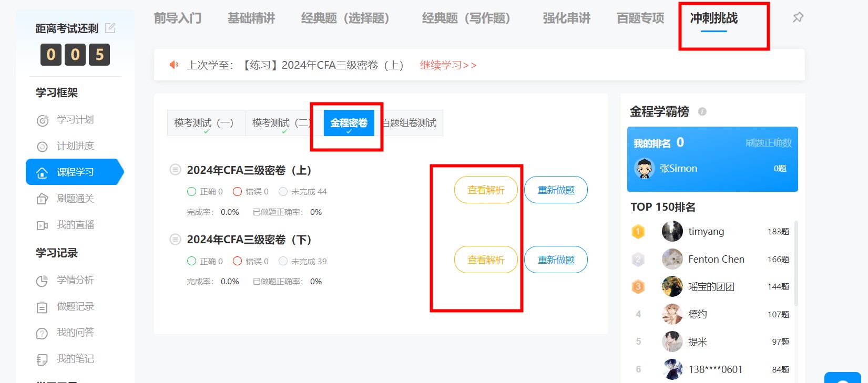The height and width of the screenshot is (383, 868).
Task: Select the 冲刺挑战 tab
Action: coord(714,18)
